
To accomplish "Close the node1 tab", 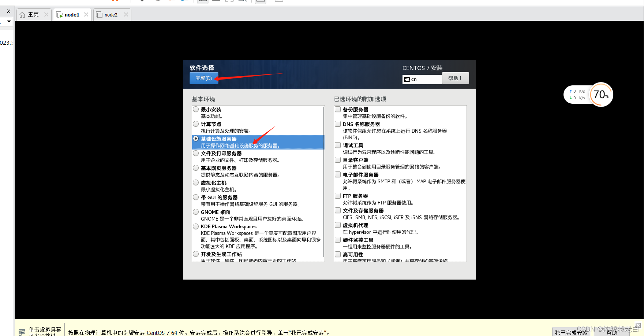I will pyautogui.click(x=86, y=15).
